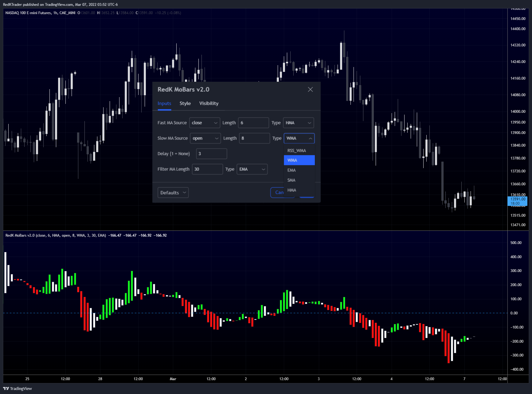This screenshot has height=394, width=532.
Task: Edit the Slow MA Length field
Action: coord(254,138)
